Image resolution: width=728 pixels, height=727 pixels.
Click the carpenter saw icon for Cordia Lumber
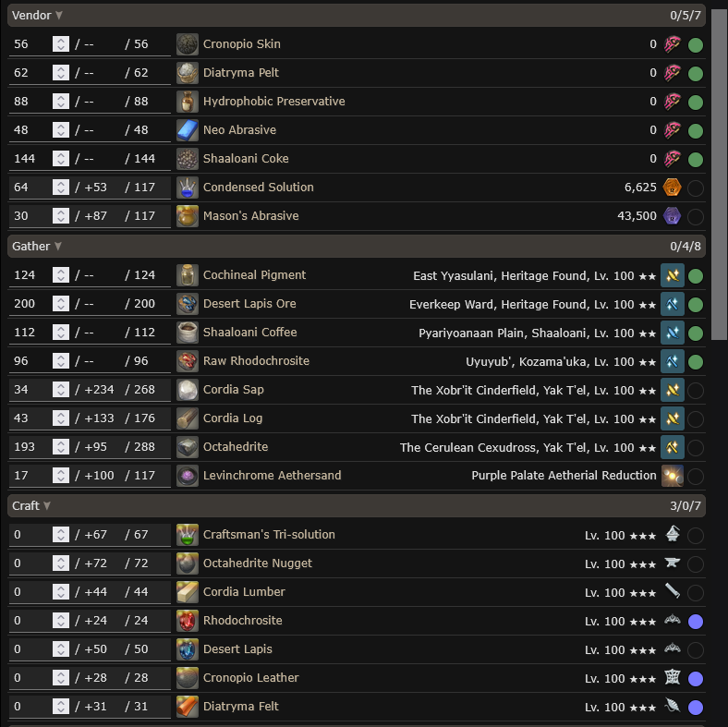[x=673, y=591]
